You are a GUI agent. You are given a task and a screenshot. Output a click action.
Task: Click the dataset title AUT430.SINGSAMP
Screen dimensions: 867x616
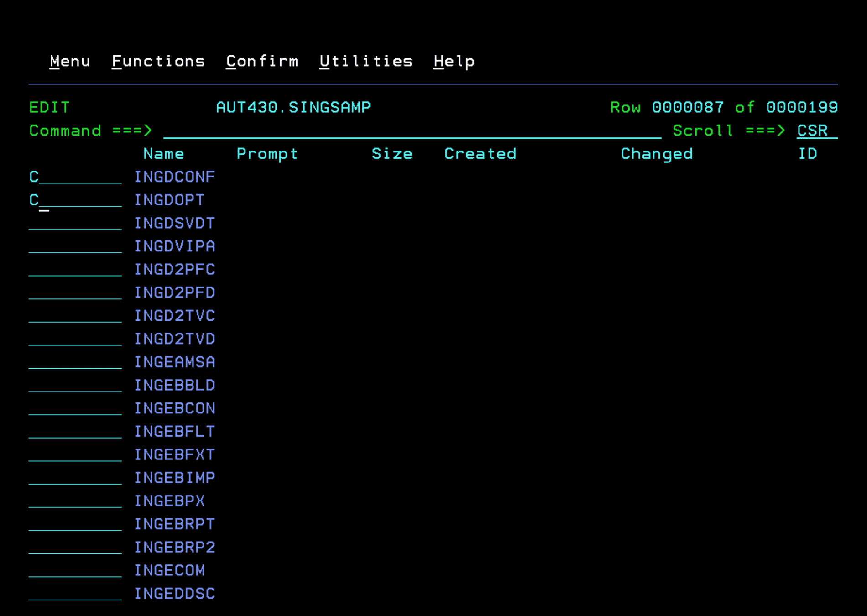point(294,107)
